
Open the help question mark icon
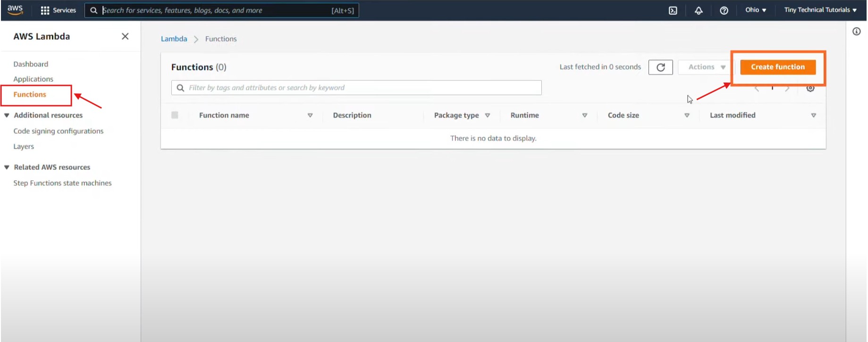click(x=724, y=10)
